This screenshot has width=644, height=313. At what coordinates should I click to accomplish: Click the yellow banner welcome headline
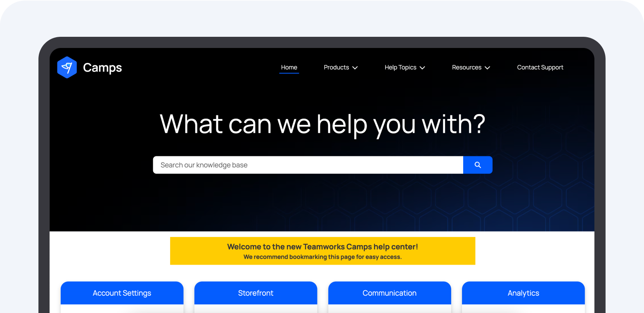pos(322,247)
